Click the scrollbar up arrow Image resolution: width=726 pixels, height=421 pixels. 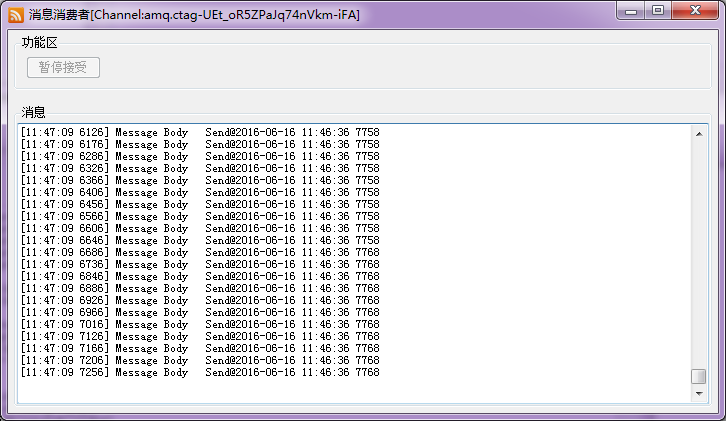coord(698,133)
